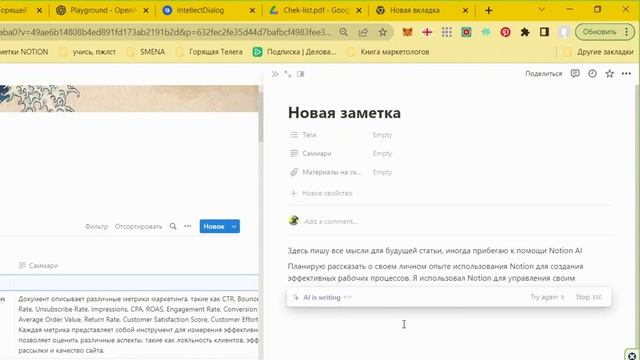Open the database view options dots
This screenshot has width=640, height=360.
pos(188,226)
